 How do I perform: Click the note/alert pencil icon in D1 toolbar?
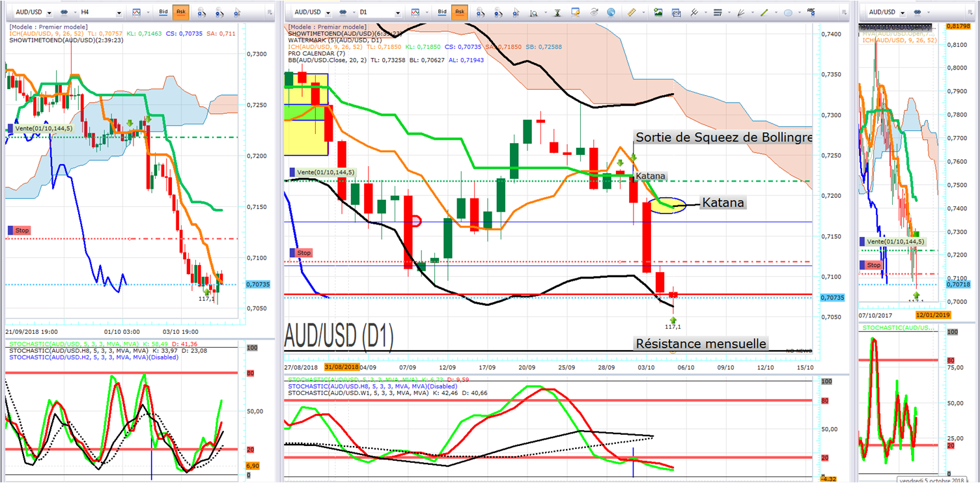(x=576, y=12)
